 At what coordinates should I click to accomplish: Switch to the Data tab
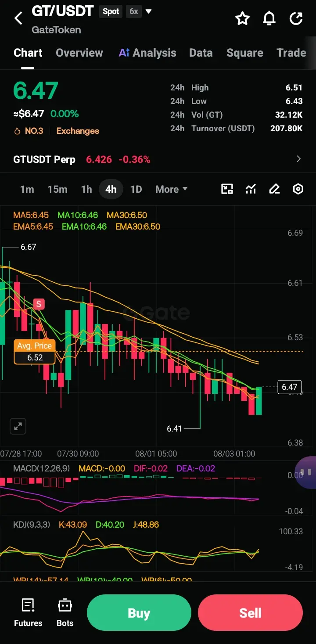201,53
